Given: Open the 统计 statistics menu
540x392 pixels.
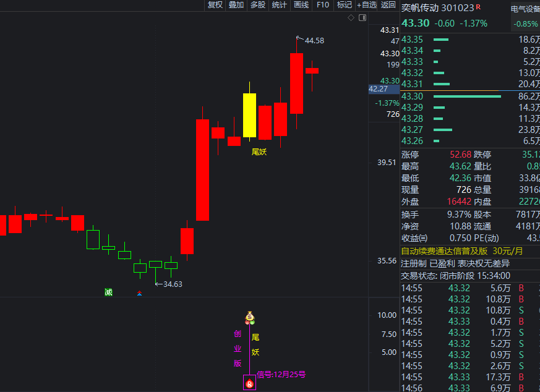Looking at the screenshot, I should (279, 5).
